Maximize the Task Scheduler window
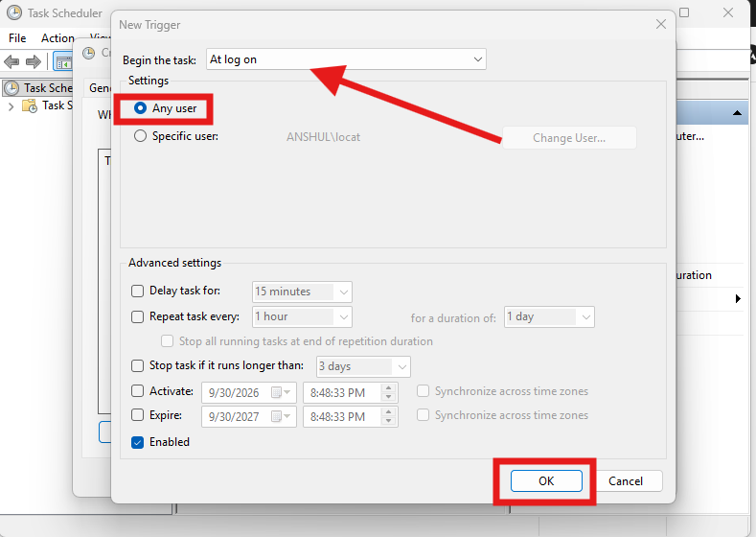Image resolution: width=756 pixels, height=537 pixels. pos(684,12)
